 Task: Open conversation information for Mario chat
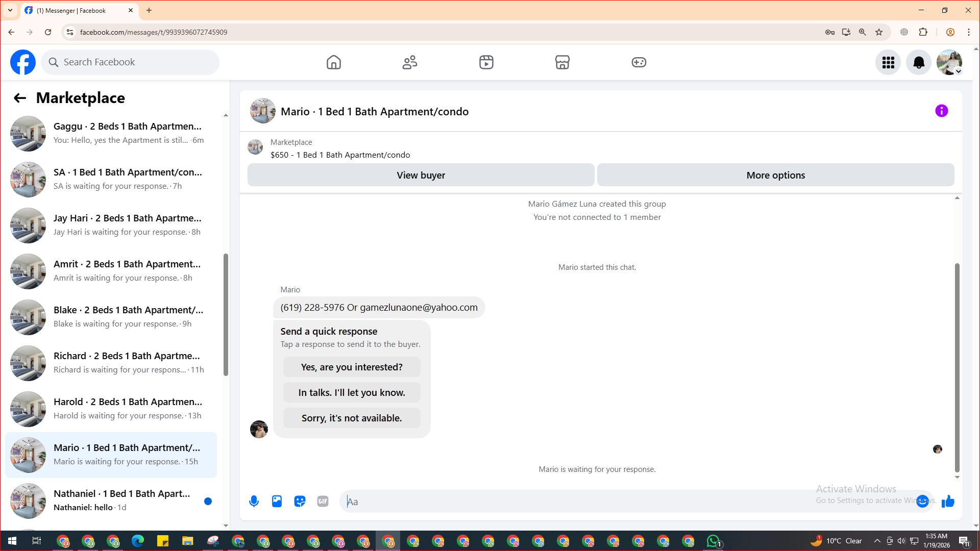tap(942, 111)
